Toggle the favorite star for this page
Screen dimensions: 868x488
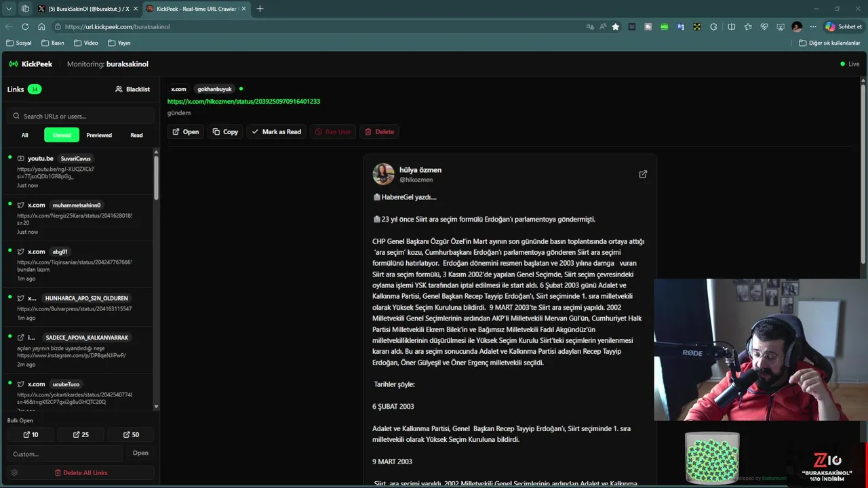[616, 26]
